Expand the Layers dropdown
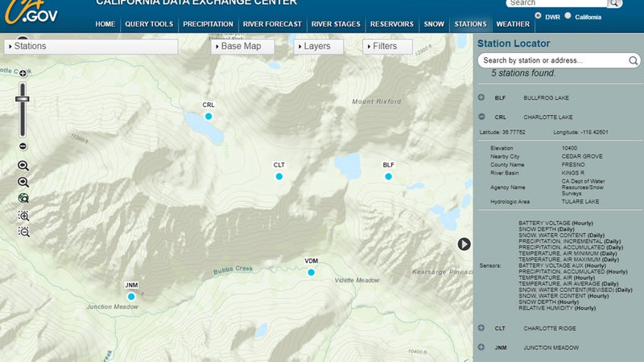644x362 pixels. point(318,47)
